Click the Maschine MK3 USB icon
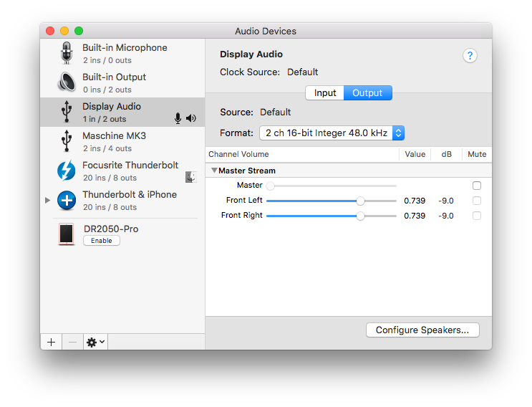 [x=67, y=141]
